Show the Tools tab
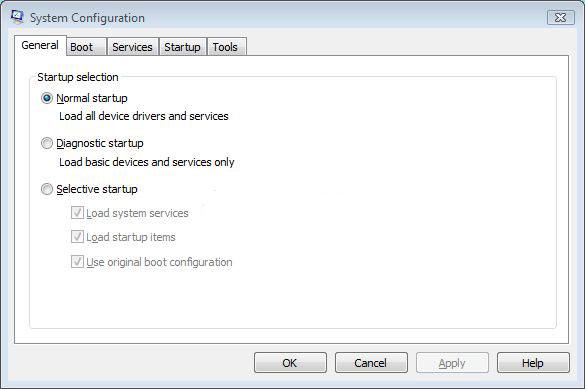The image size is (585, 389). tap(226, 47)
